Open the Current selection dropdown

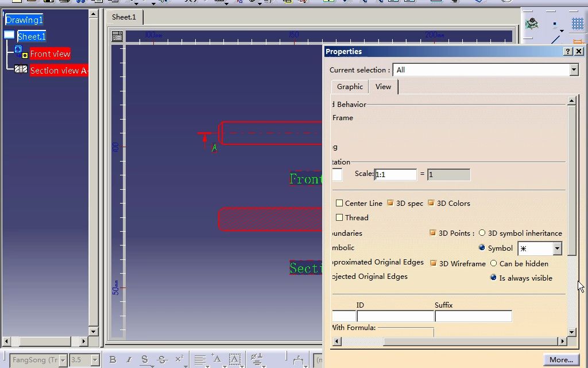573,70
